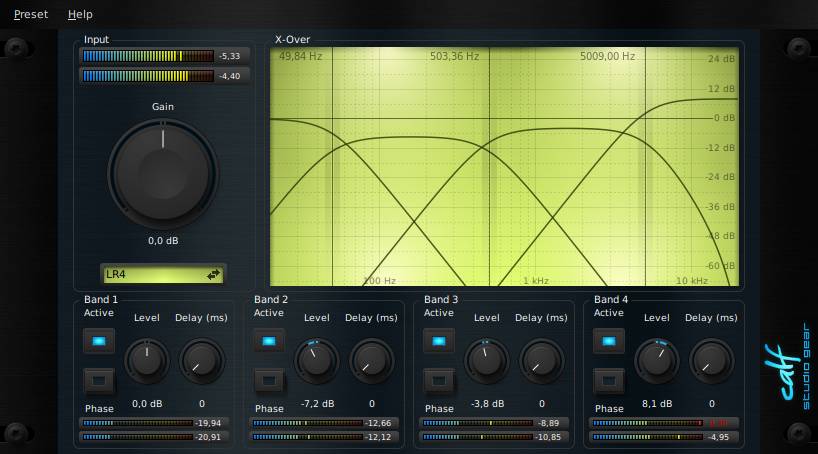The width and height of the screenshot is (818, 454).
Task: Click the Band 2 Delay knob
Action: [371, 361]
